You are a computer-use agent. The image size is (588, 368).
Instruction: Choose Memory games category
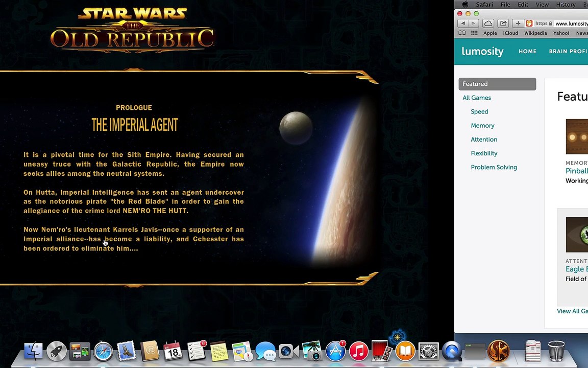[483, 125]
